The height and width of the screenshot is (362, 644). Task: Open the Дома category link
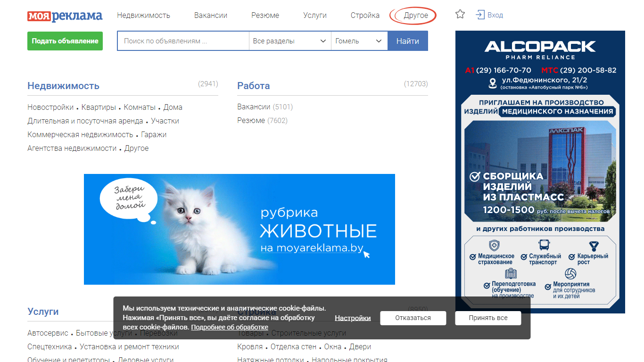tap(173, 107)
